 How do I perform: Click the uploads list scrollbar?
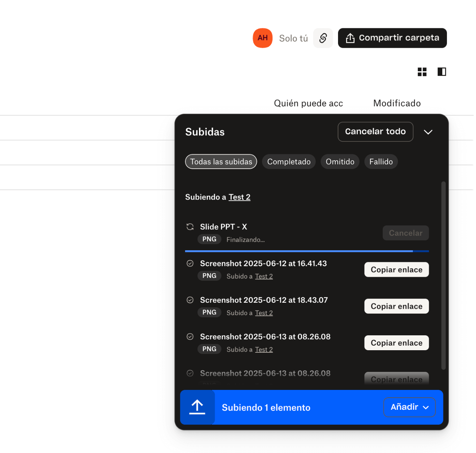click(x=443, y=276)
